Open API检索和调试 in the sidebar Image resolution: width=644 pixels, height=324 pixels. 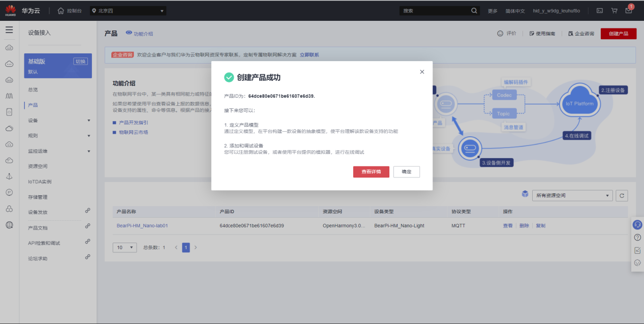(44, 243)
